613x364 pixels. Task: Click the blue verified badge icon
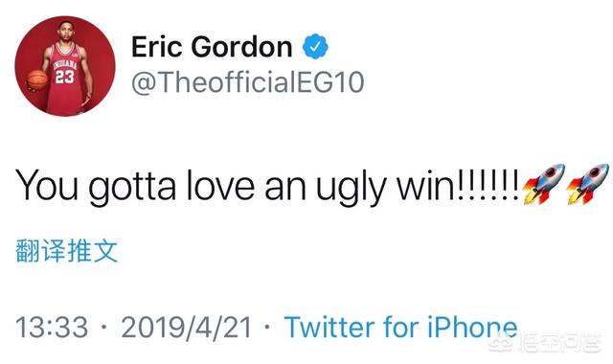[315, 47]
